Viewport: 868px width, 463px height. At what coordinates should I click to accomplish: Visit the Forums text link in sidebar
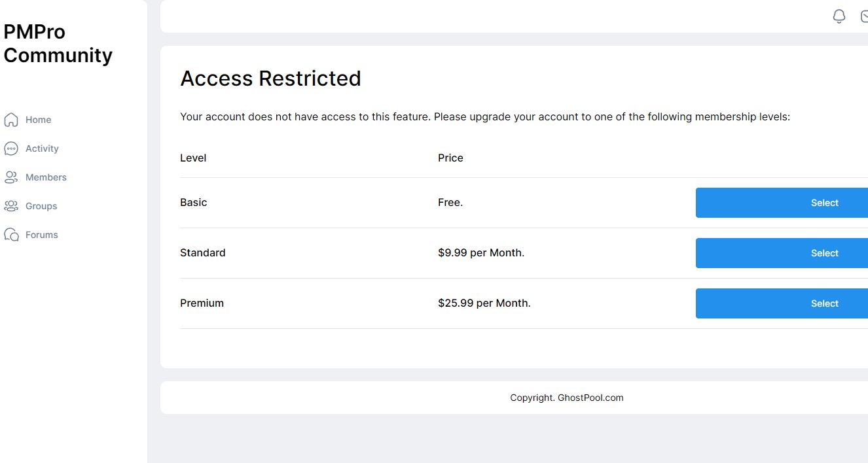42,235
